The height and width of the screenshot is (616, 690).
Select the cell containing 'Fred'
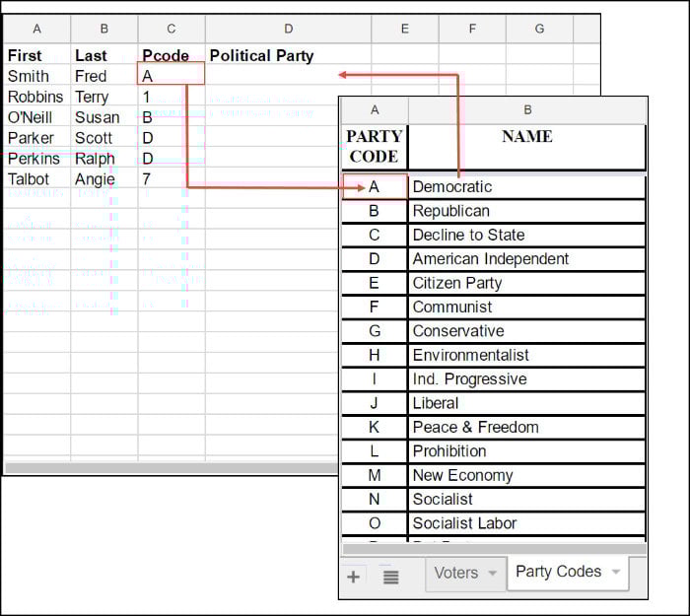click(104, 76)
